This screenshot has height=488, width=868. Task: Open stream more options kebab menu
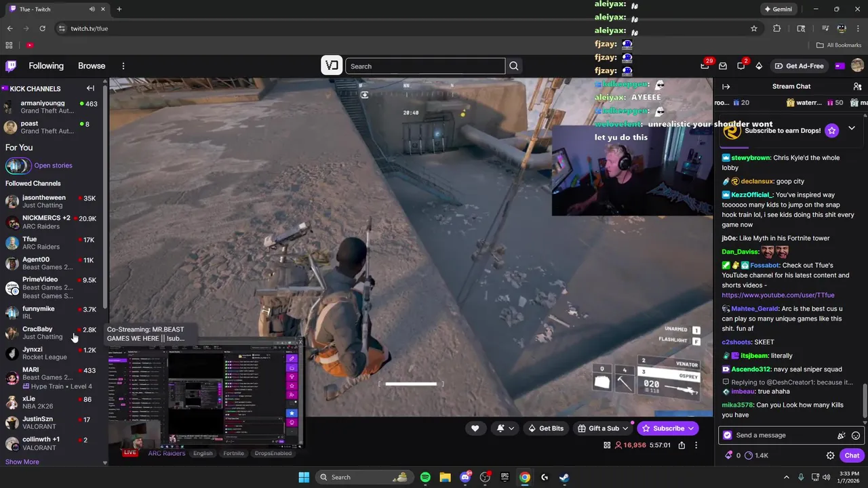click(x=696, y=445)
